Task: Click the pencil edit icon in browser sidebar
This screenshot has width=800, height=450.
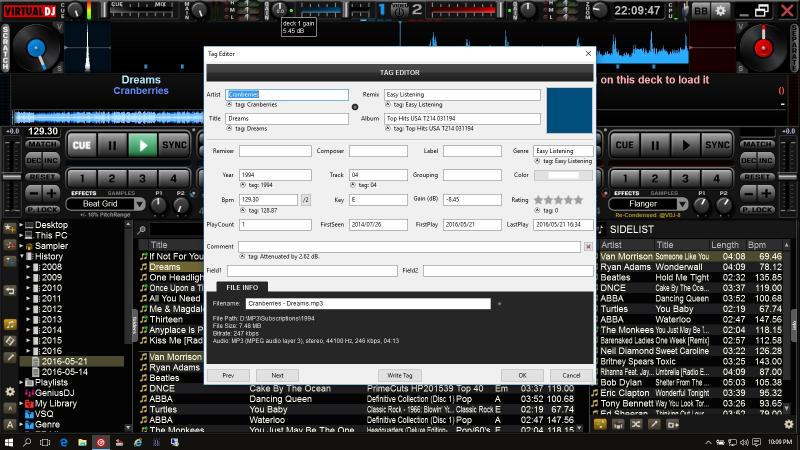Action: click(10, 358)
